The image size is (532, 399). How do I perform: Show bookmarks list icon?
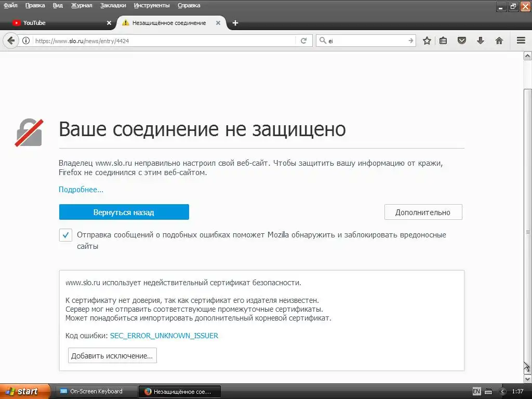click(x=443, y=41)
